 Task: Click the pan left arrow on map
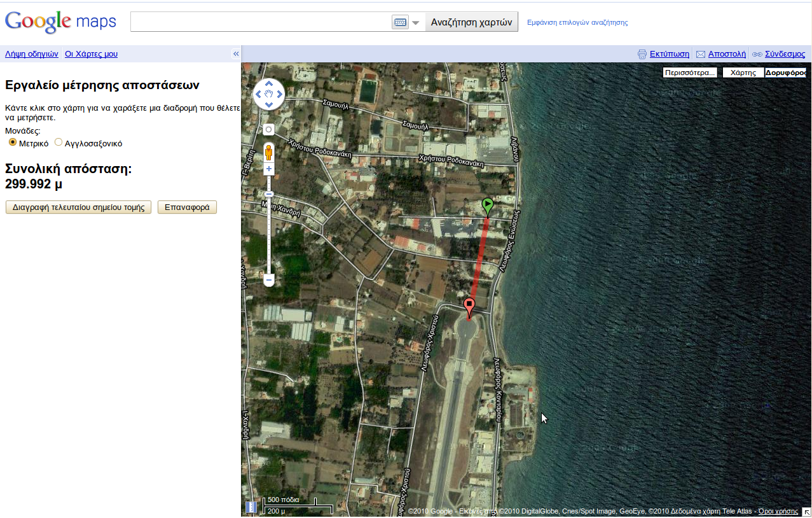pyautogui.click(x=258, y=95)
